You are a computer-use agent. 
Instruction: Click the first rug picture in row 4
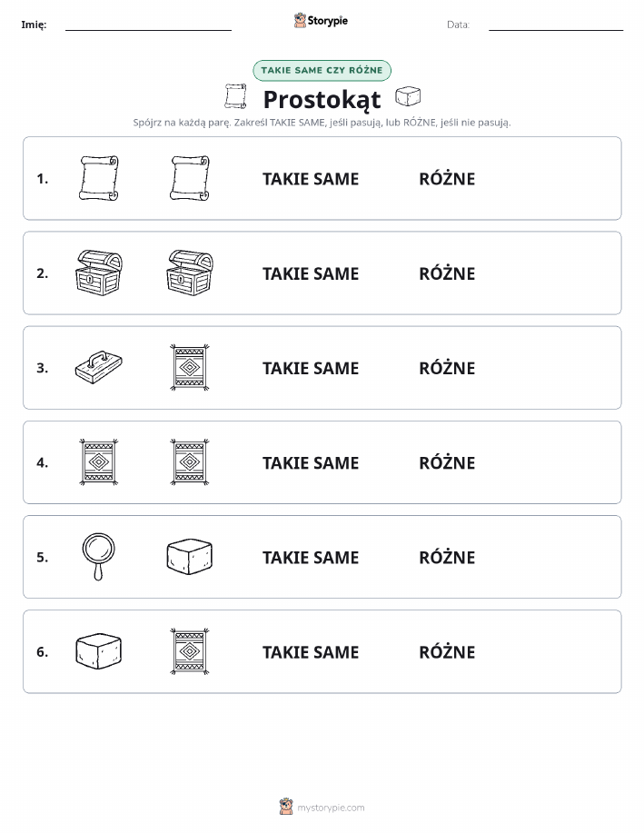click(x=99, y=462)
